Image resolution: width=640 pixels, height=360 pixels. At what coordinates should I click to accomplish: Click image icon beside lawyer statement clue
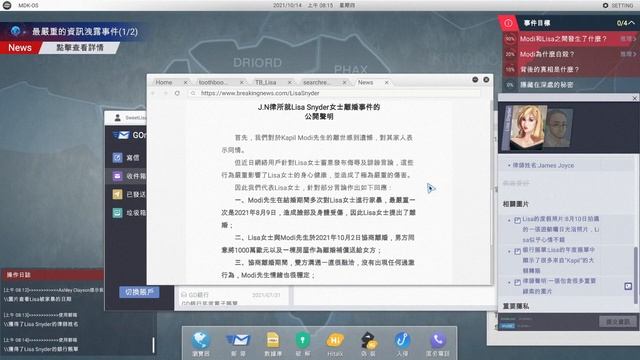tap(517, 282)
